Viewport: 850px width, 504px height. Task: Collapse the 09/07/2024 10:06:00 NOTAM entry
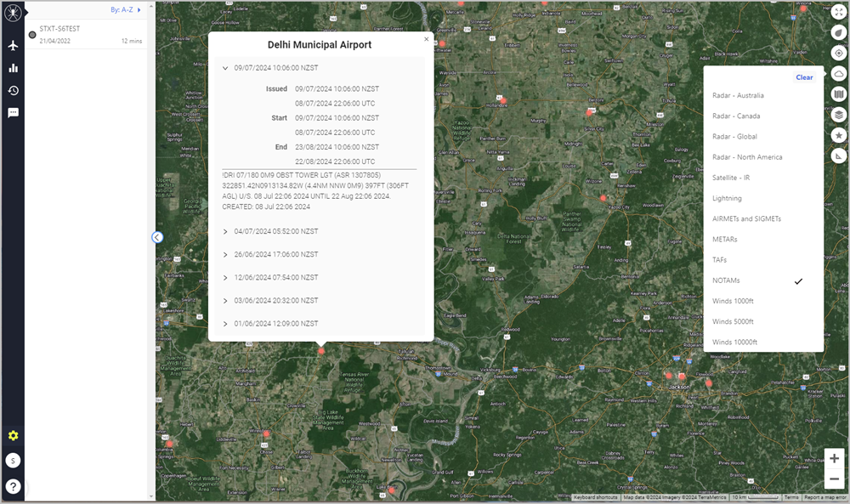225,68
